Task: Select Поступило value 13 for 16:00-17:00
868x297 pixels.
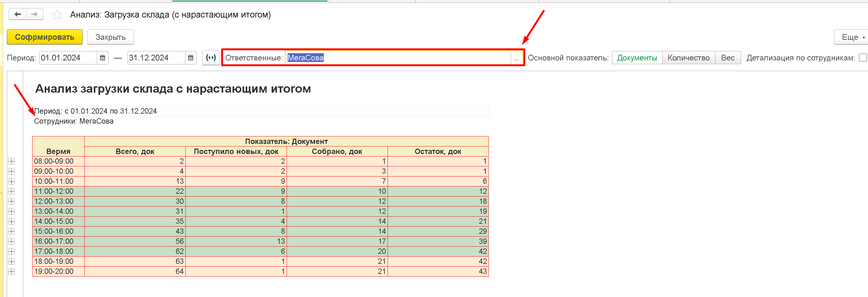Action: click(x=236, y=241)
